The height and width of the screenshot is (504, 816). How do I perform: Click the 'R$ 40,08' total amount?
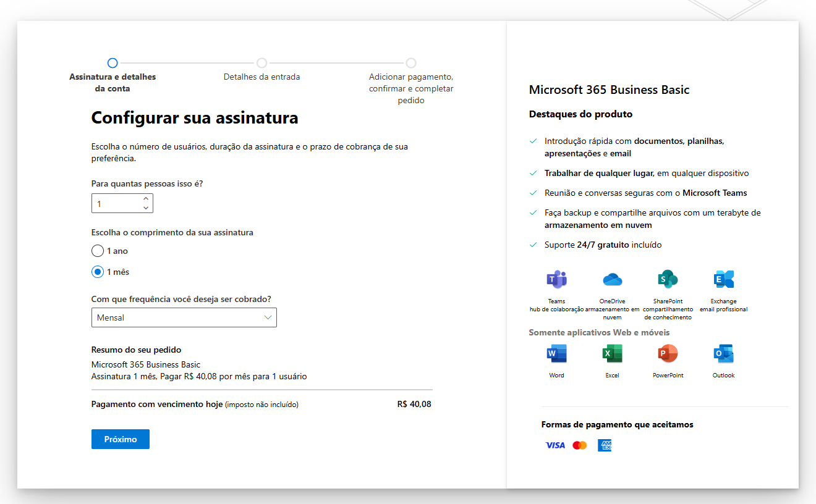click(414, 405)
